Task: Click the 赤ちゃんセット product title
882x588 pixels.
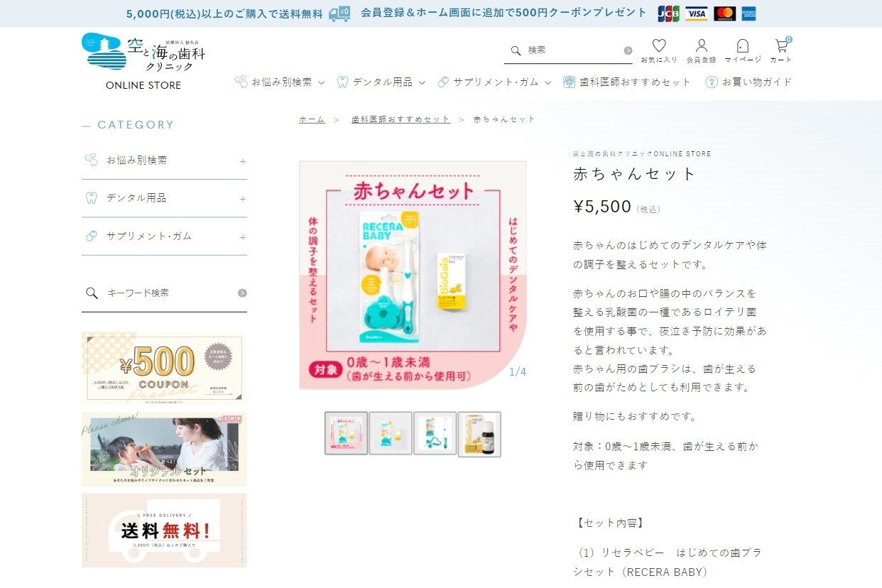Action: click(635, 174)
